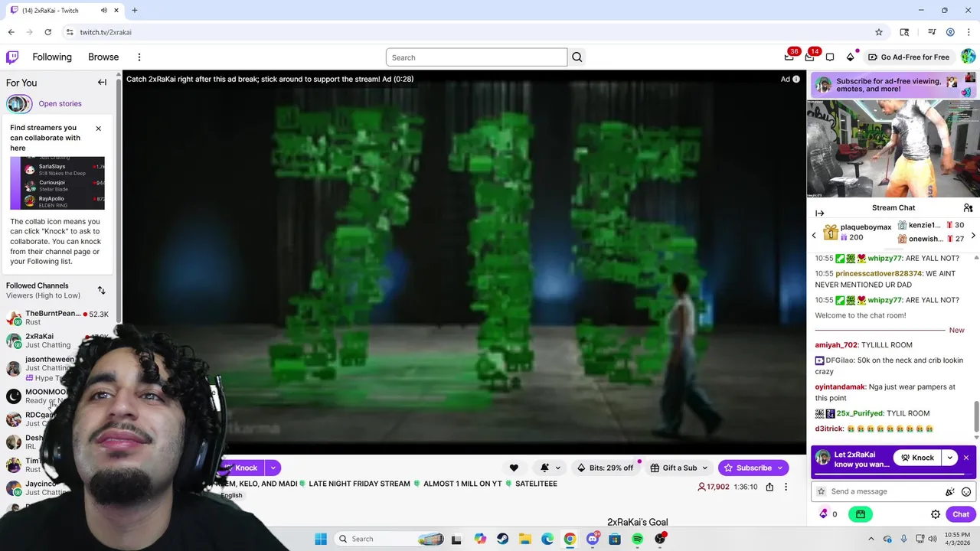
Task: Open the top navigation more menu
Action: click(139, 57)
